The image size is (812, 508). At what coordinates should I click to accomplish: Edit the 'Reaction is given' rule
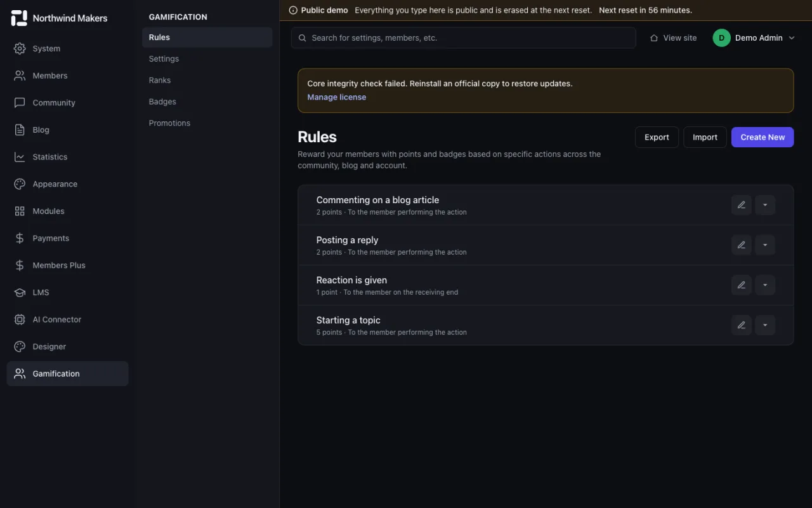[x=742, y=285]
